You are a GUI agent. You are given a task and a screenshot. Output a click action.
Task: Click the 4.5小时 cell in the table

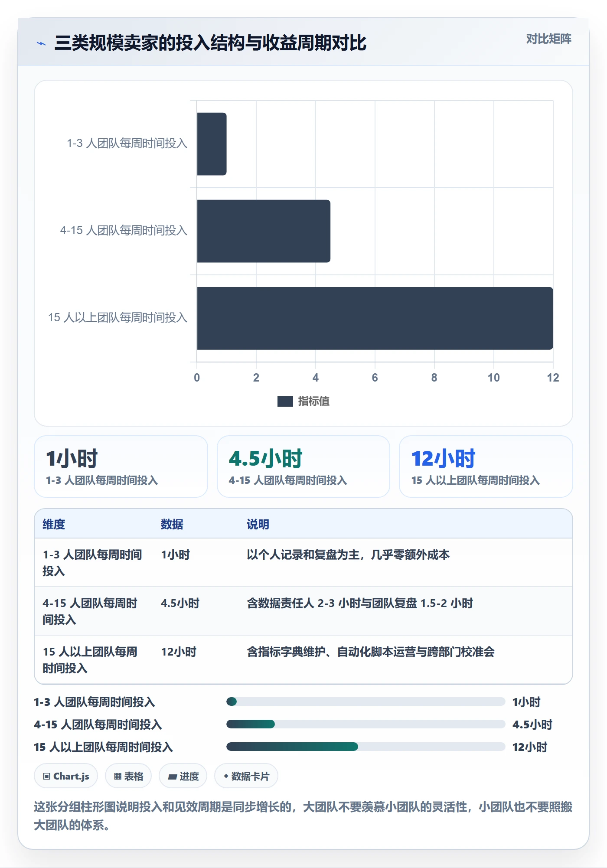[180, 603]
